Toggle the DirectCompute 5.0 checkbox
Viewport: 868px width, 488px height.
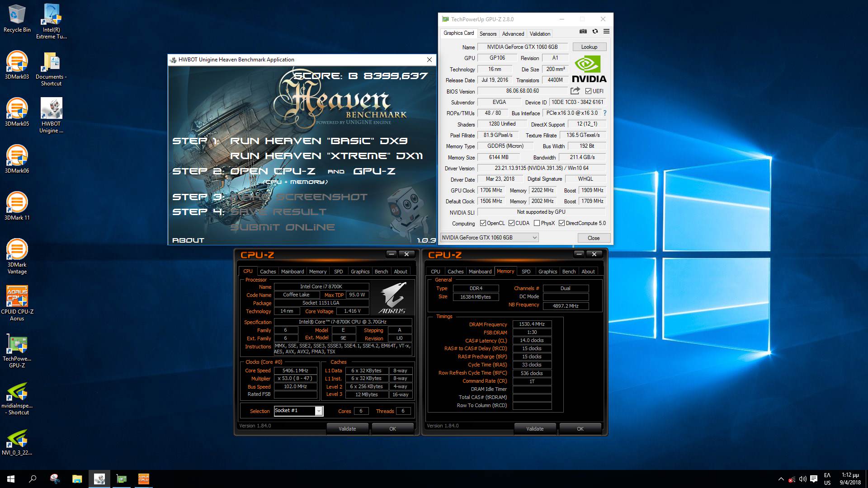(x=561, y=223)
